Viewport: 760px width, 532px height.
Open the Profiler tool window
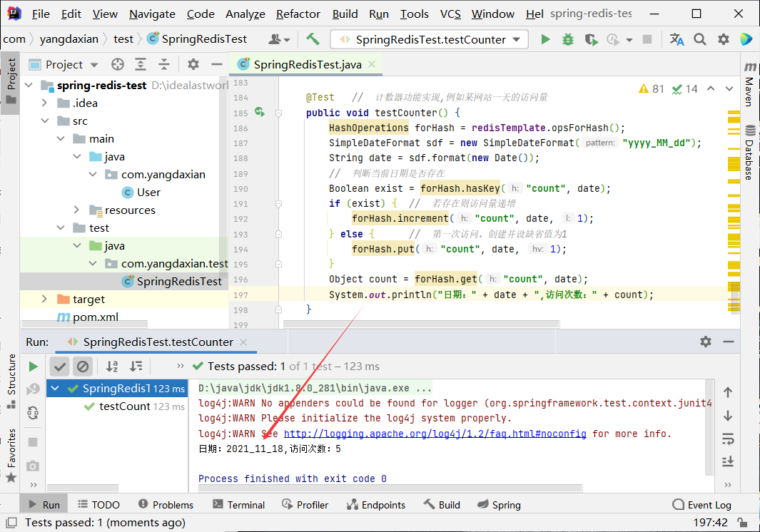(x=305, y=505)
